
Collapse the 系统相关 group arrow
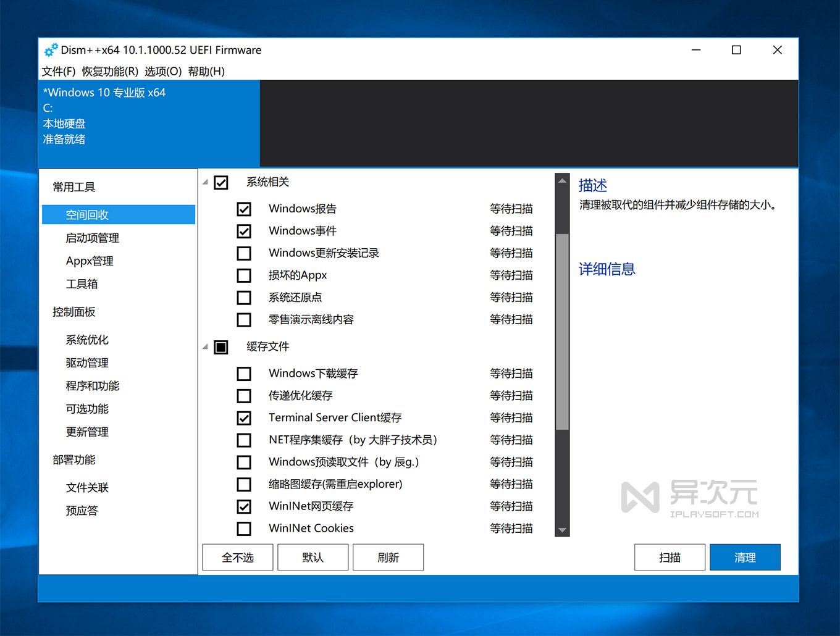[x=205, y=182]
